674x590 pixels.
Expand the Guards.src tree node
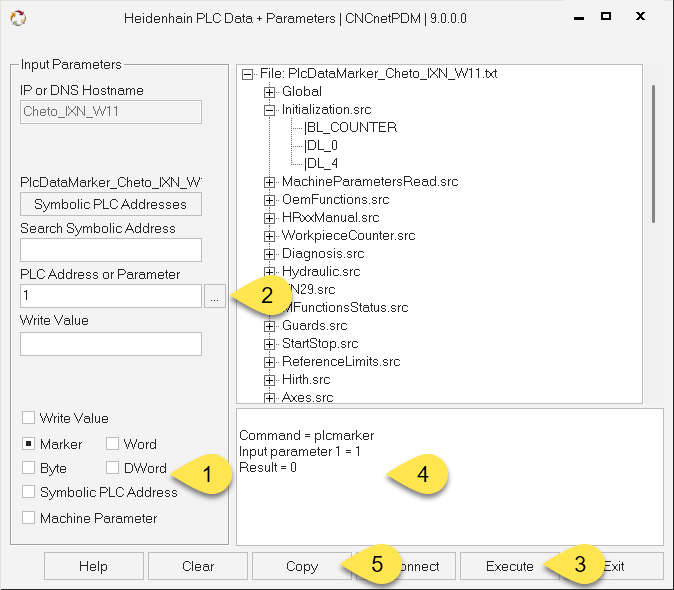pos(270,326)
